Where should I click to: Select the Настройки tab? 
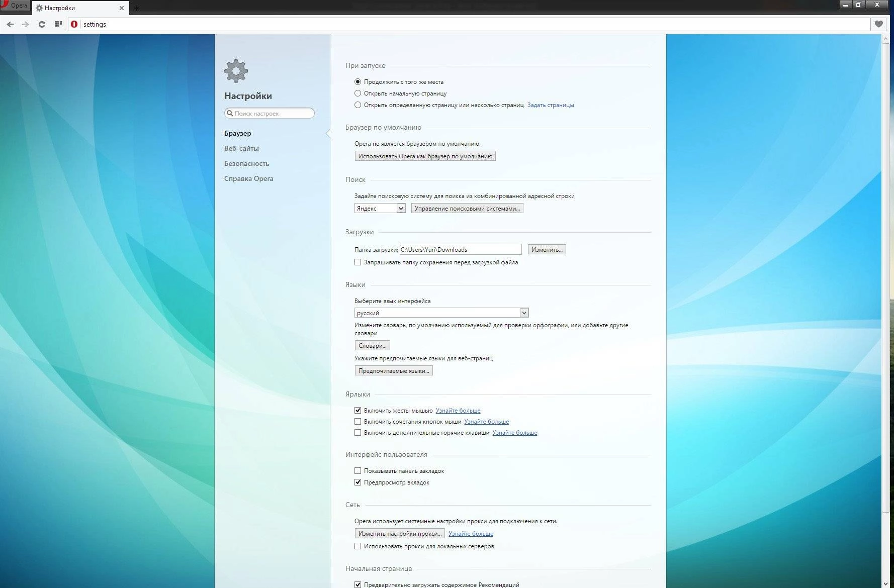pos(79,8)
